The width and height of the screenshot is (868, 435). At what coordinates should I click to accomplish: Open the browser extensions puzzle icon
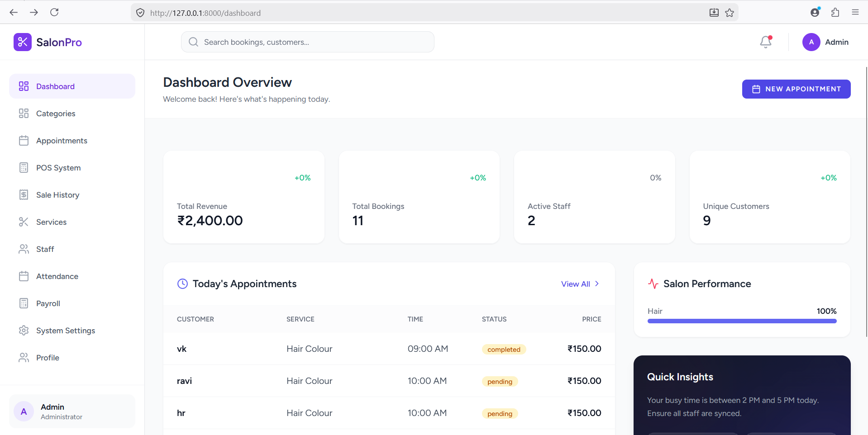pos(835,12)
